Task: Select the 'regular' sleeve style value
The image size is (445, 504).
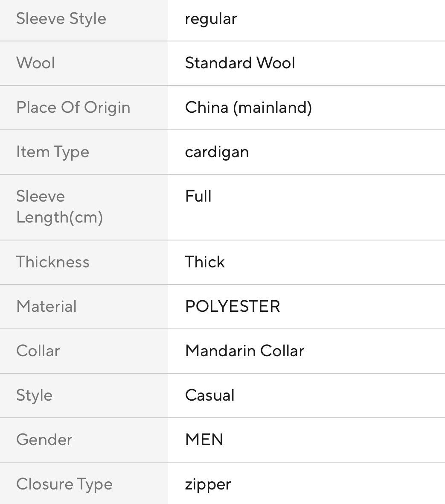Action: point(211,19)
